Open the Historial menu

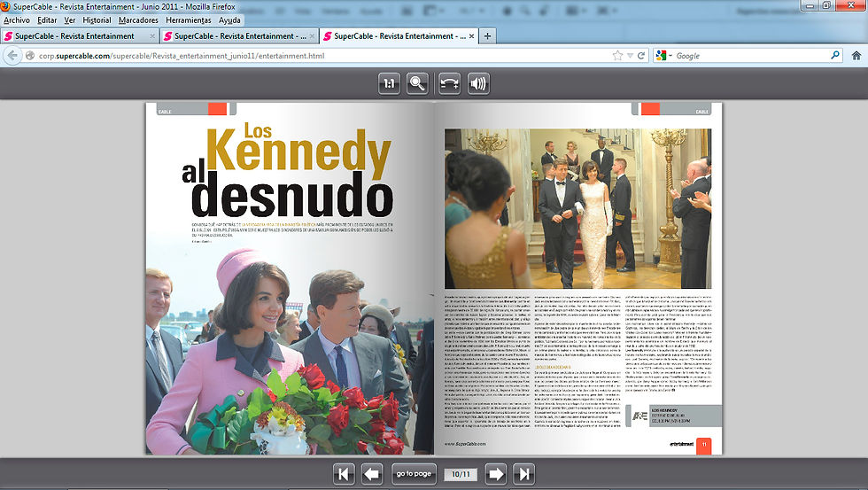(97, 19)
